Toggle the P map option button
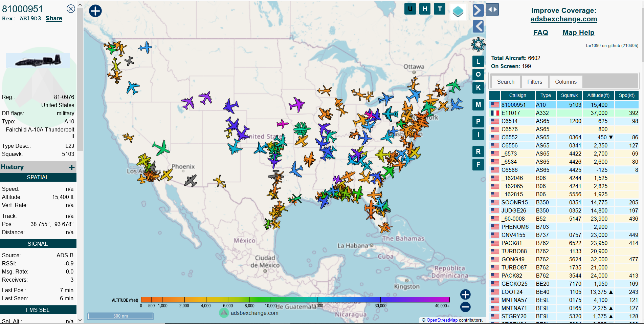This screenshot has width=644, height=324. 478,121
